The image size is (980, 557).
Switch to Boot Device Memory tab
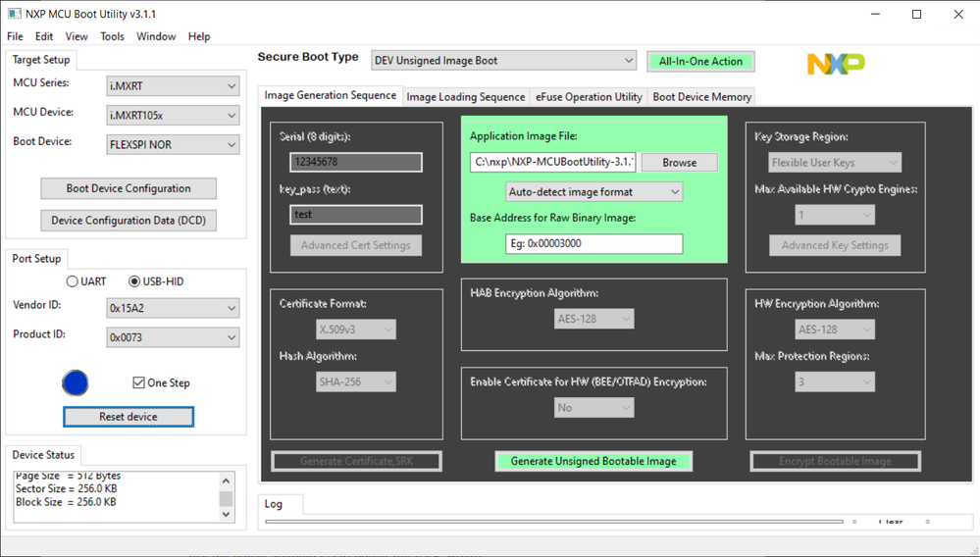point(701,97)
